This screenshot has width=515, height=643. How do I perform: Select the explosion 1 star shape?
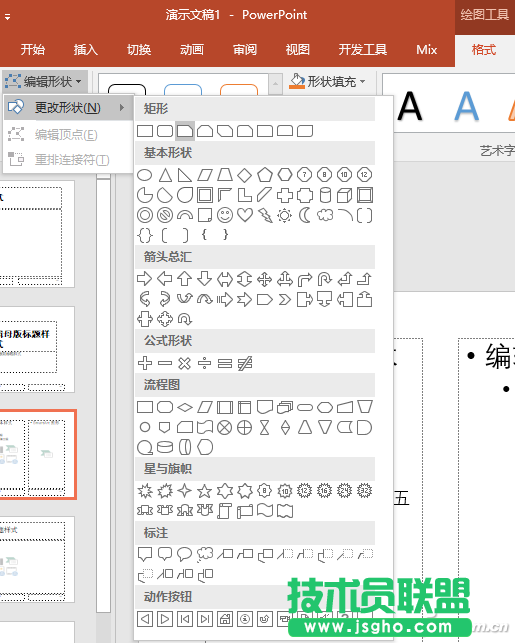pyautogui.click(x=145, y=491)
